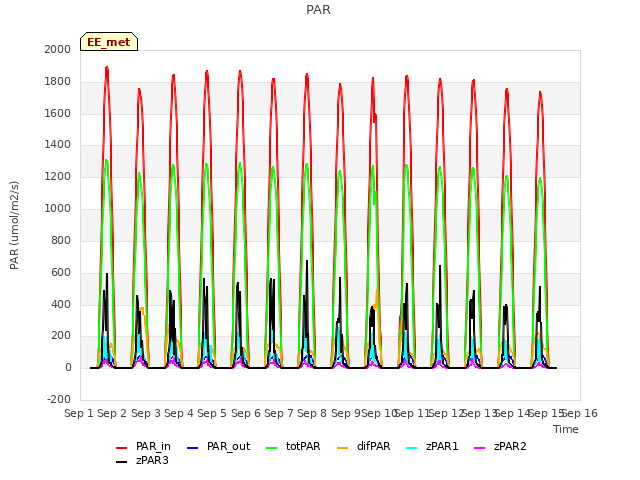Click the Sep 6 x-axis tick label
The width and height of the screenshot is (640, 480).
245,413
